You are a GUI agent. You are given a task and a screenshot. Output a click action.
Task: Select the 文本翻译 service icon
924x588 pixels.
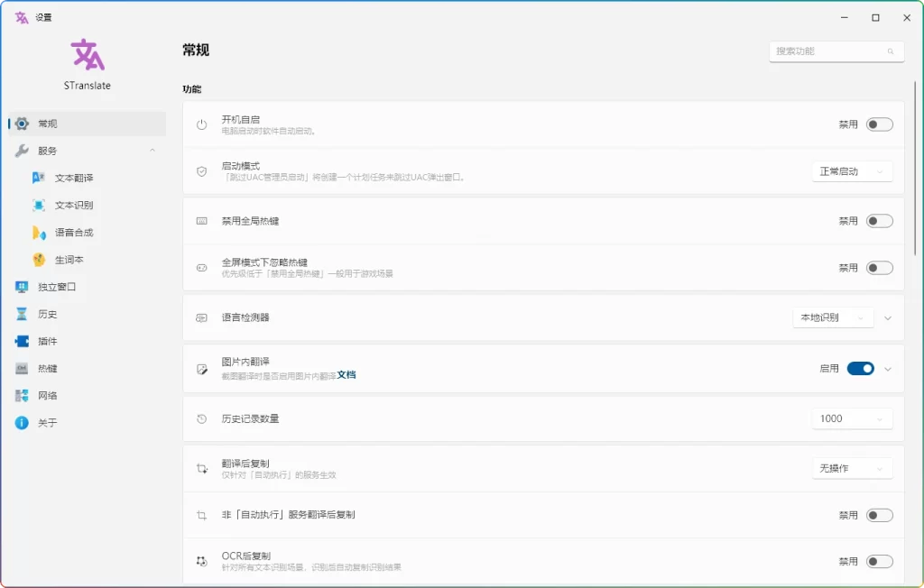click(36, 178)
